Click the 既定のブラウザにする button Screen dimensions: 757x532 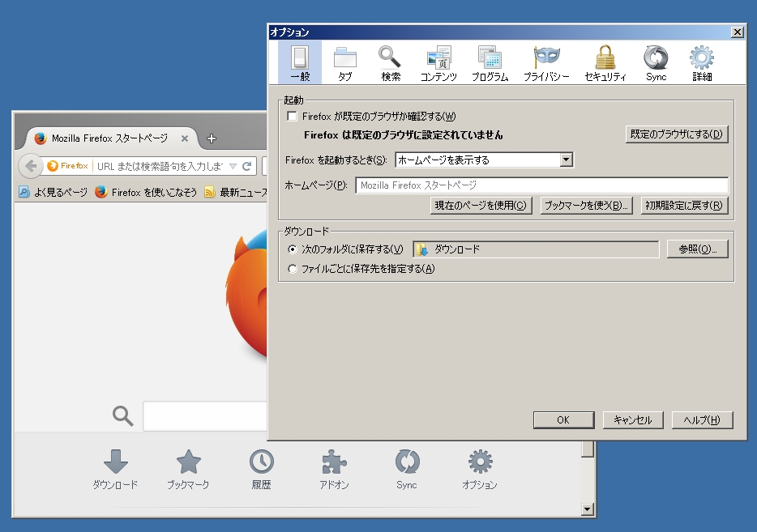677,134
